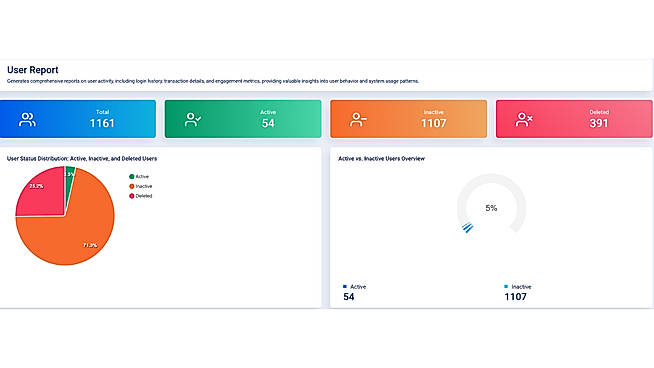The image size is (654, 368).
Task: Click the Active user checkmark icon
Action: [x=193, y=120]
